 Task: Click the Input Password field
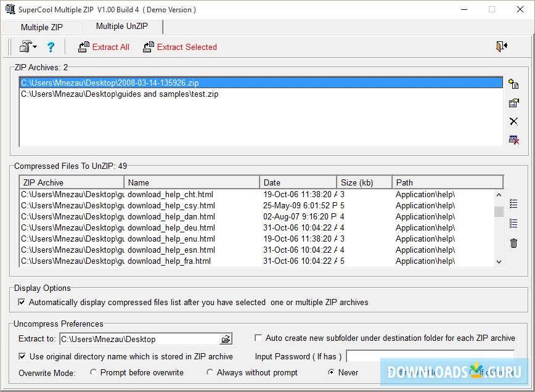tap(430, 356)
